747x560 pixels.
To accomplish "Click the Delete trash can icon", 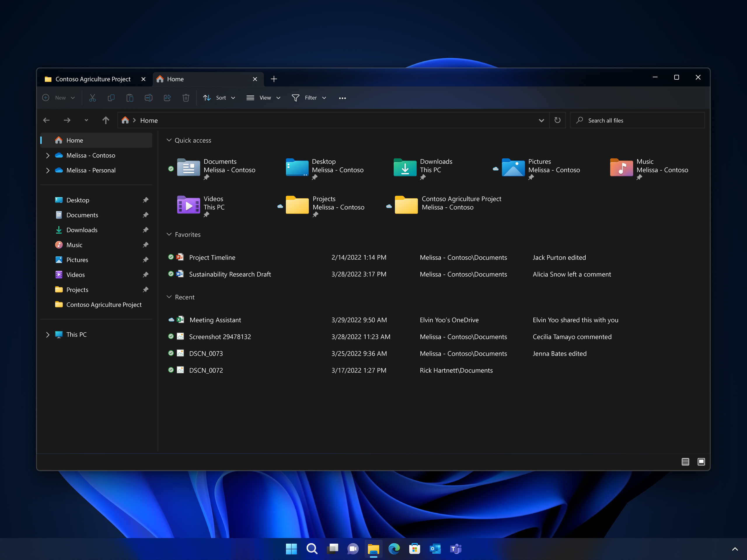I will pyautogui.click(x=186, y=98).
